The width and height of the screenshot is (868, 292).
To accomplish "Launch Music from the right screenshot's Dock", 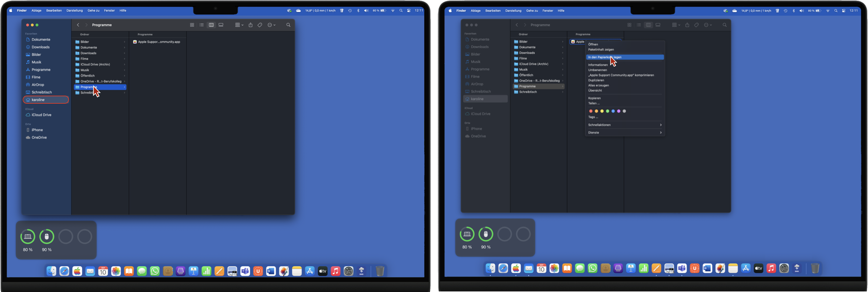I will point(771,268).
